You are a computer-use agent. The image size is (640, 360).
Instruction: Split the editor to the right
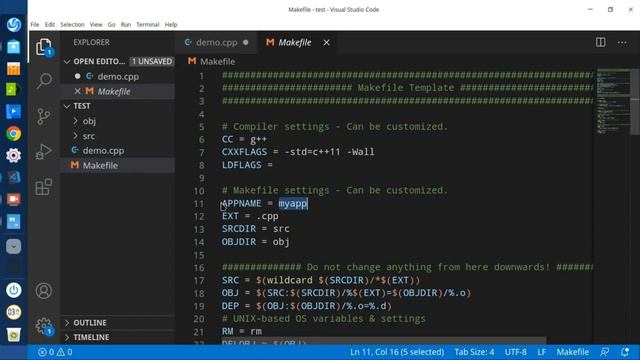tap(600, 42)
